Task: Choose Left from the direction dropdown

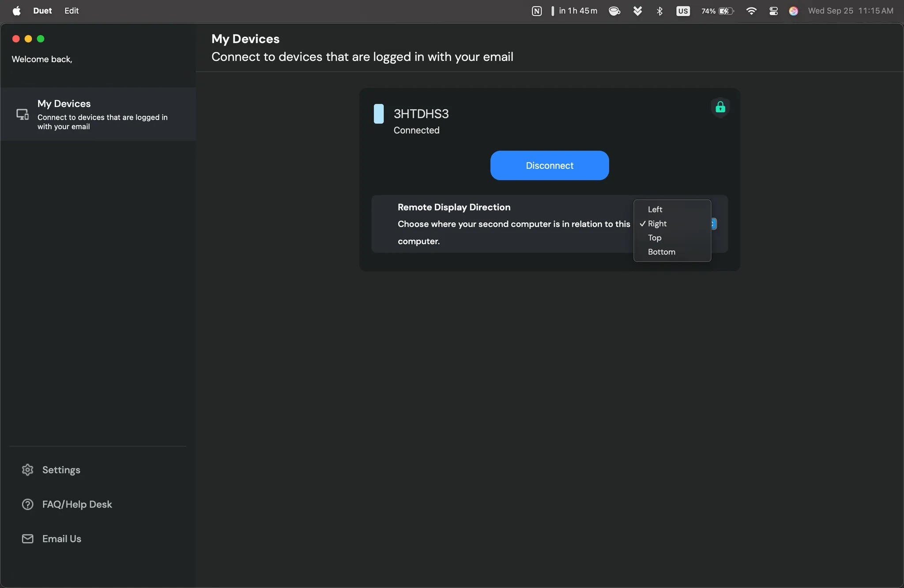Action: click(655, 209)
